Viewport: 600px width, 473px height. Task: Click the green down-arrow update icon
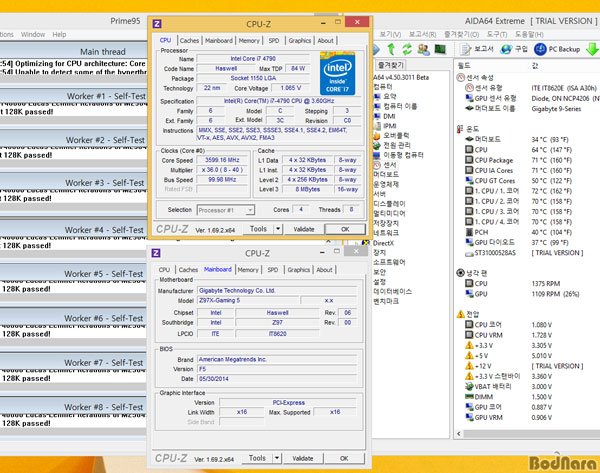(x=592, y=49)
